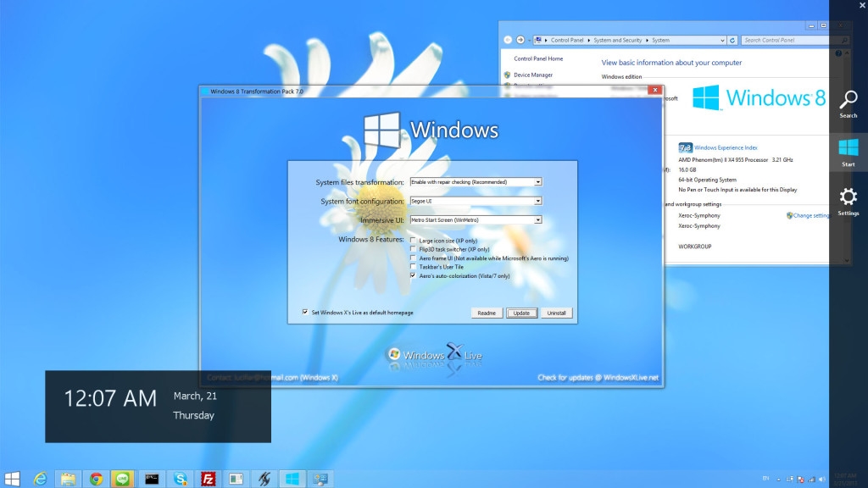The width and height of the screenshot is (868, 488).
Task: Click the taskbar clock in the corner
Action: pos(845,480)
